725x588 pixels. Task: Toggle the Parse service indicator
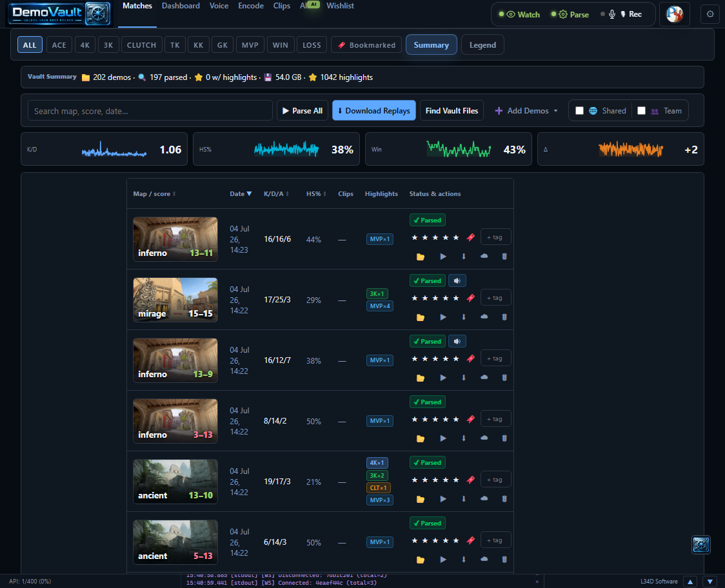[570, 14]
